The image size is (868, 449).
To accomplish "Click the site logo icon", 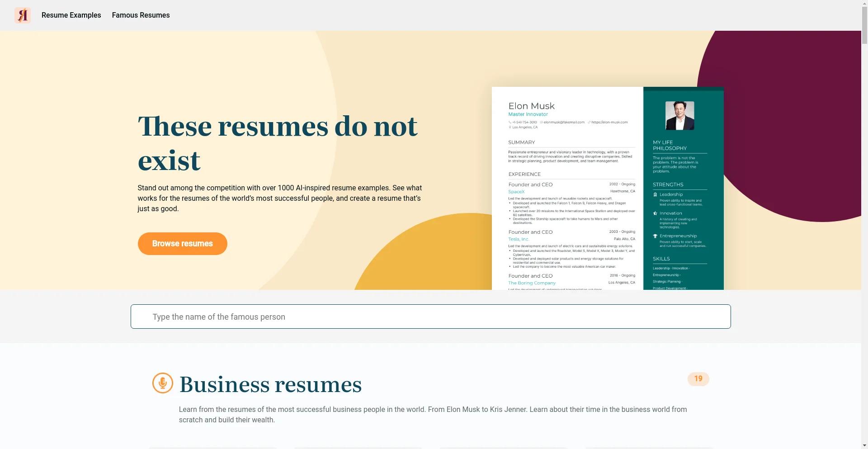I will click(x=23, y=15).
